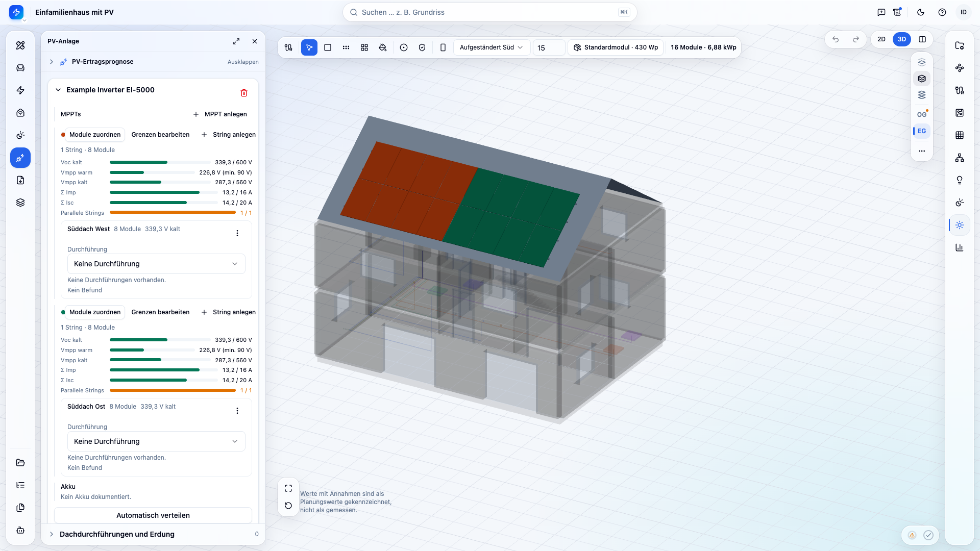Click the Ausklappen link

coord(243,62)
